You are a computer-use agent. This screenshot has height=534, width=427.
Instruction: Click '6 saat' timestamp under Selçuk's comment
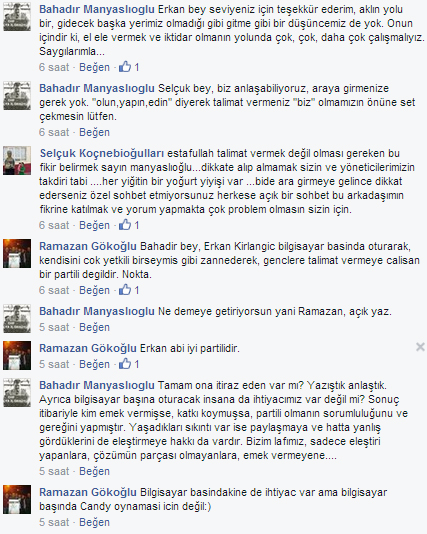point(54,225)
